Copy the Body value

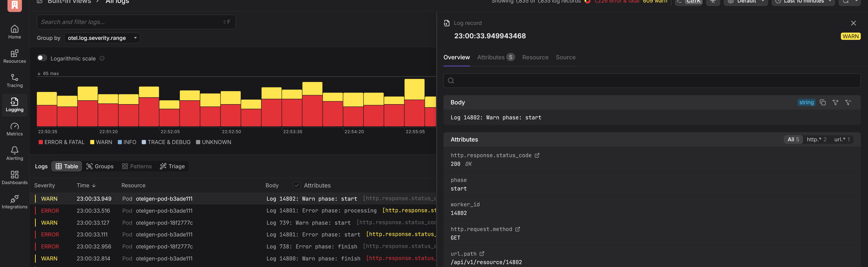[x=823, y=102]
